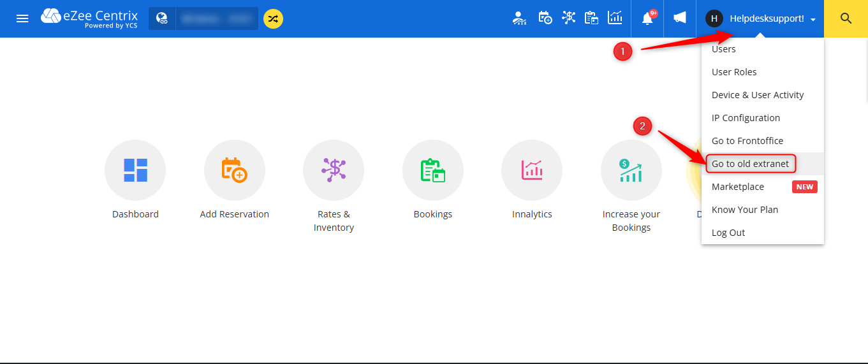
Task: Click the Innalytics label
Action: 532,214
